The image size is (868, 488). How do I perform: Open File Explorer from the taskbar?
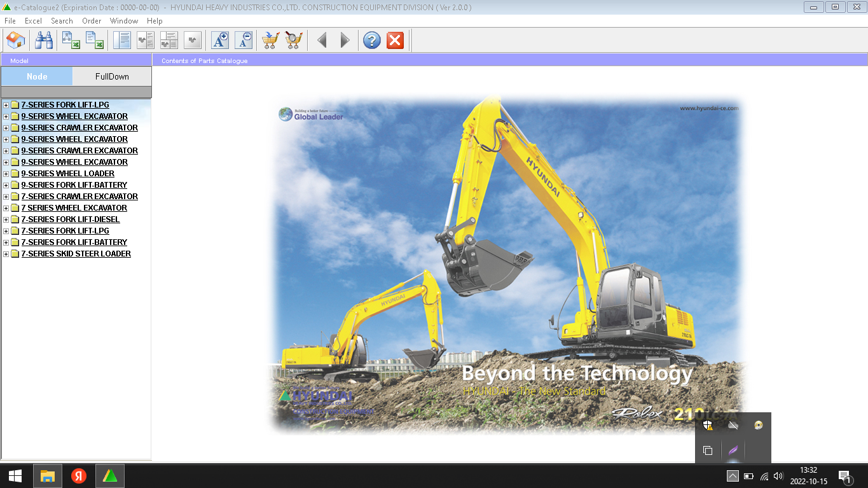click(48, 476)
